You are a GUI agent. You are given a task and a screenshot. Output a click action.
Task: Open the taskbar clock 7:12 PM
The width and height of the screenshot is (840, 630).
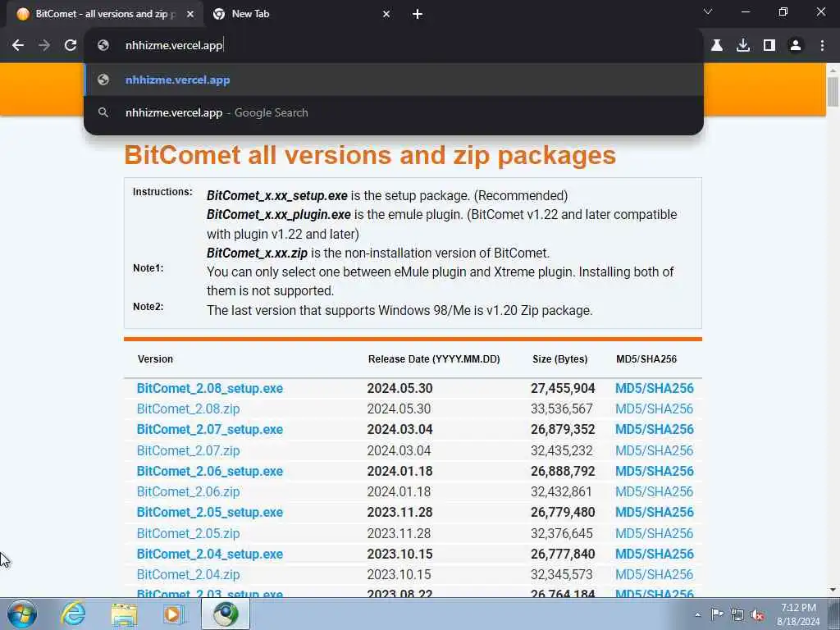pyautogui.click(x=798, y=614)
